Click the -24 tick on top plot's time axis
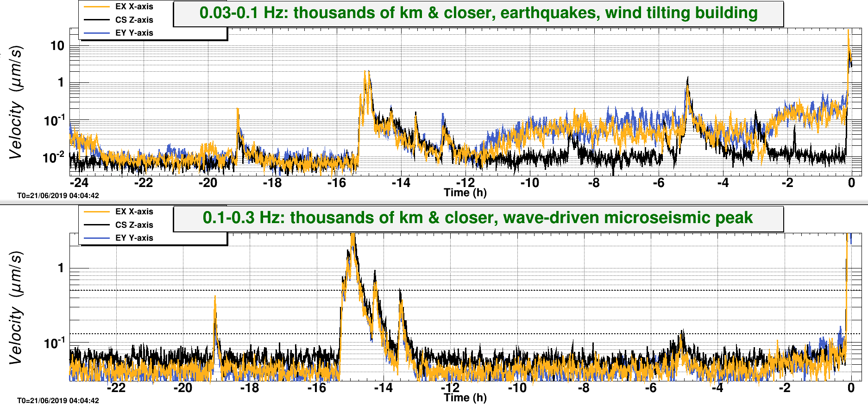Screen dimensions: 868x405 pyautogui.click(x=79, y=183)
